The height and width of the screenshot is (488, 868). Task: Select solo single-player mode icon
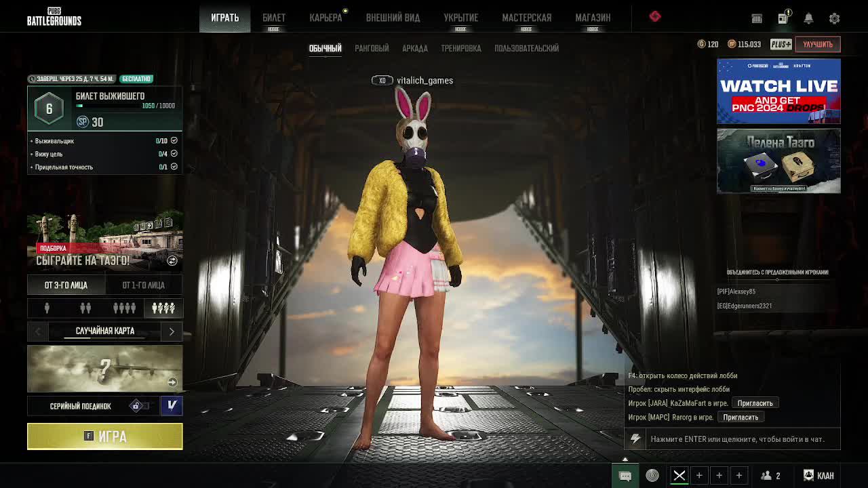[47, 308]
